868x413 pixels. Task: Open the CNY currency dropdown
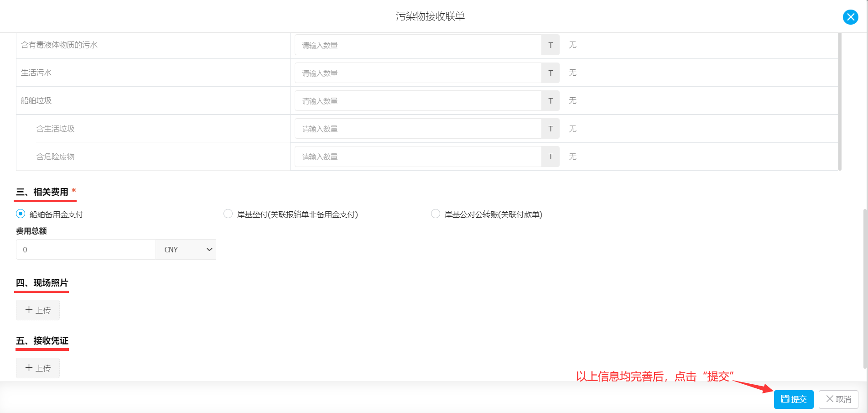click(x=186, y=250)
